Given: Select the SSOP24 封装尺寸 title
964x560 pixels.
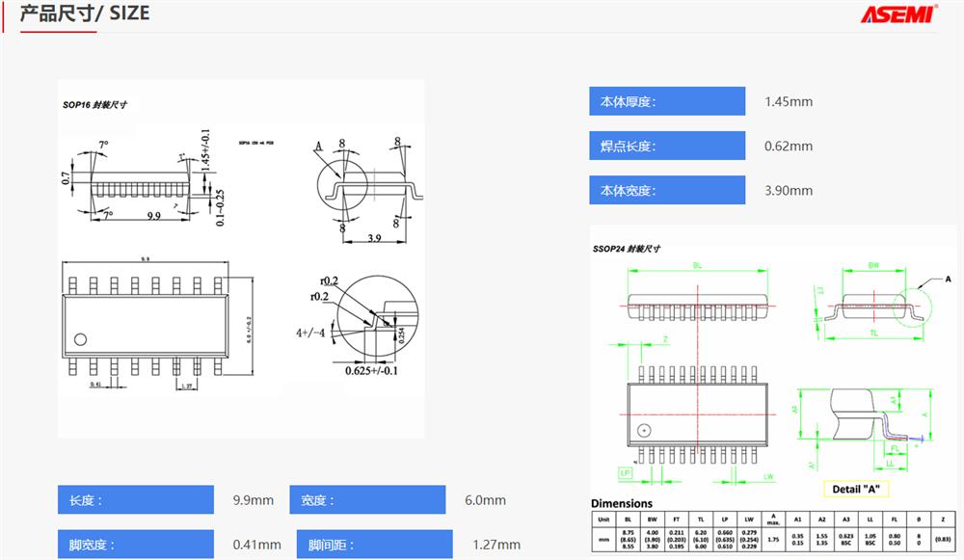Looking at the screenshot, I should point(627,249).
